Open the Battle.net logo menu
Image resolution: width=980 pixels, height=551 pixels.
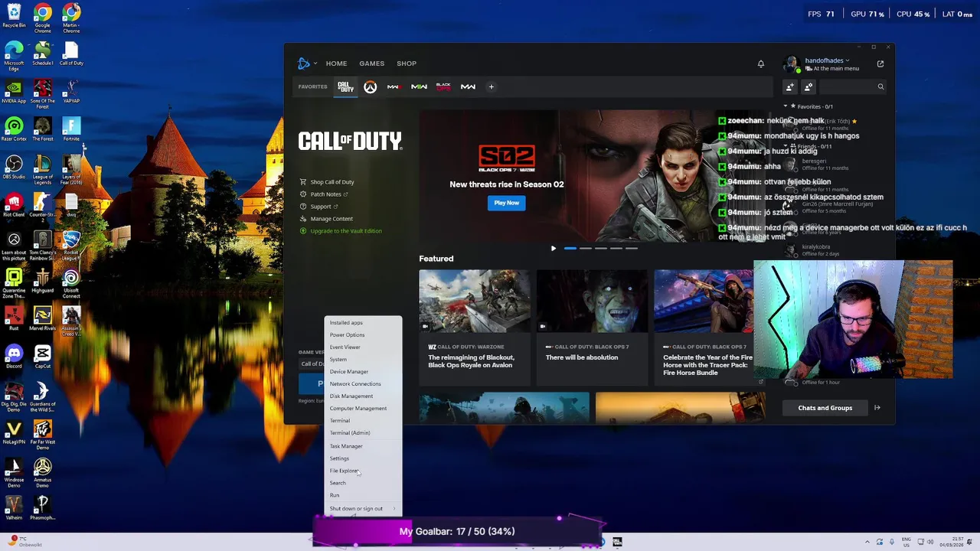click(304, 64)
